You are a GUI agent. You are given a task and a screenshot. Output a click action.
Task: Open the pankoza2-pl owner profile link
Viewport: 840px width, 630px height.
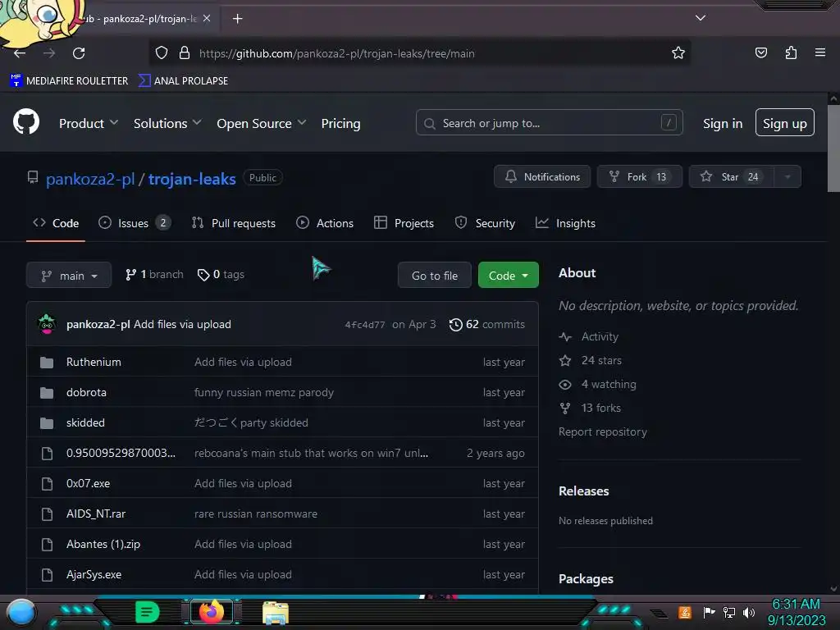point(90,179)
